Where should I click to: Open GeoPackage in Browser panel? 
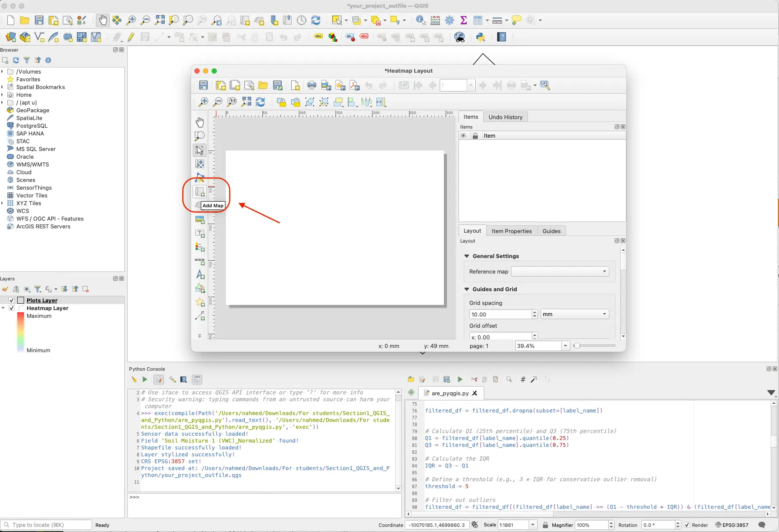pos(33,110)
